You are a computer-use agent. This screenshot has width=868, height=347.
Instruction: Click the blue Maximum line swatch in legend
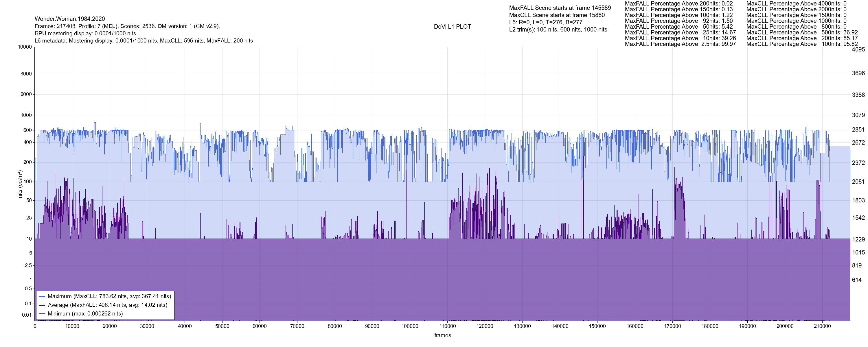point(42,296)
